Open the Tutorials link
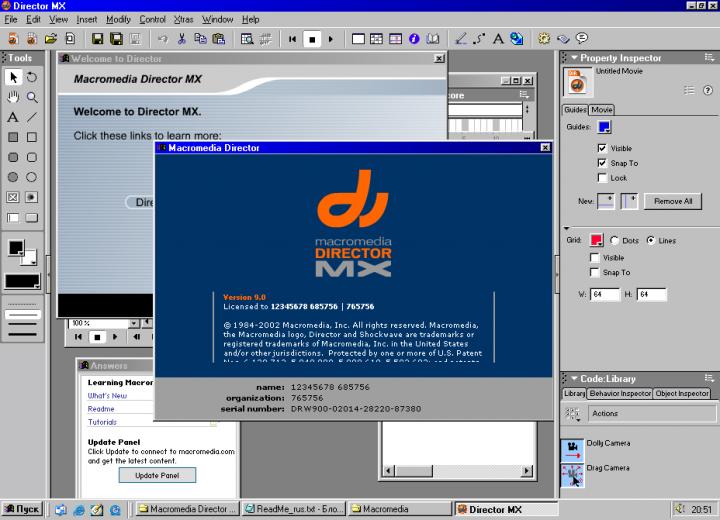 point(102,422)
